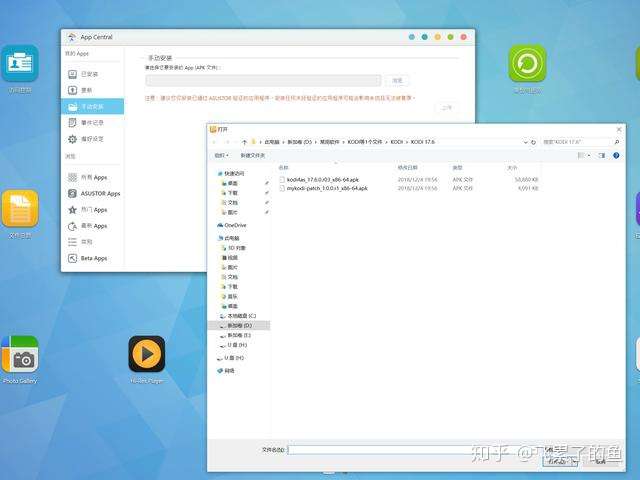Viewport: 640px width, 480px height.
Task: Select kodi4as_17.6.0.r03_x86-64.apk file
Action: point(322,180)
